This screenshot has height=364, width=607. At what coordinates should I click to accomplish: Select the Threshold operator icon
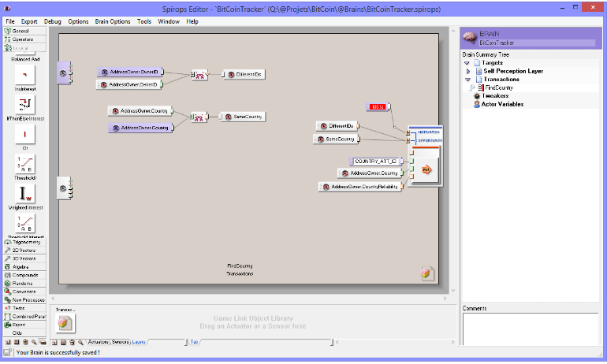24,165
